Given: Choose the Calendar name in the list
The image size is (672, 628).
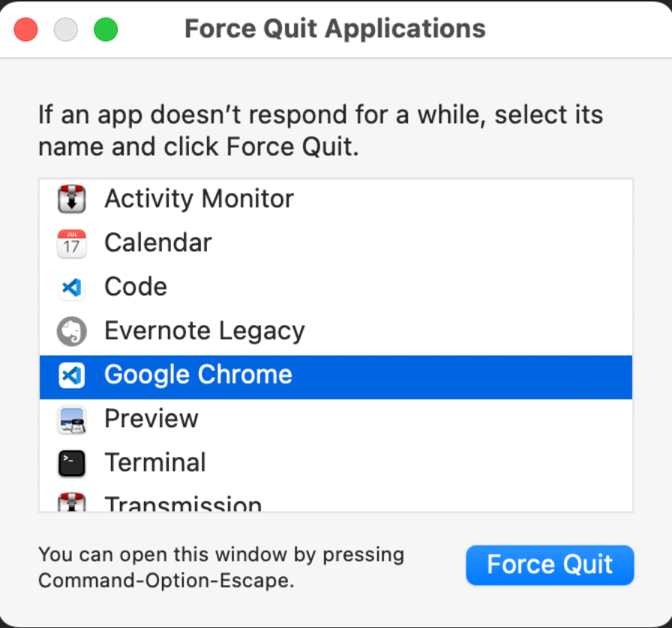Looking at the screenshot, I should 157,244.
